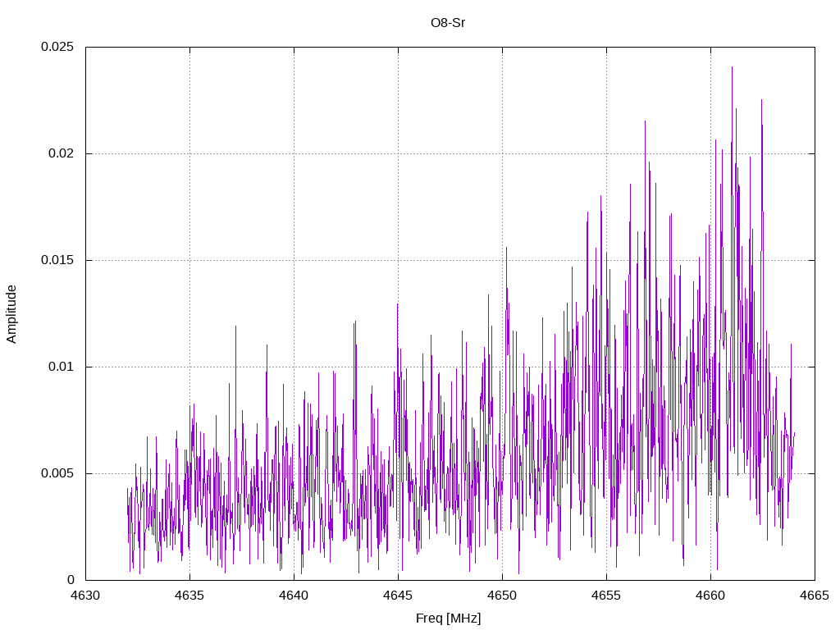Click x-axis tick label 4665
Screen dimensions: 840x630
[815, 596]
